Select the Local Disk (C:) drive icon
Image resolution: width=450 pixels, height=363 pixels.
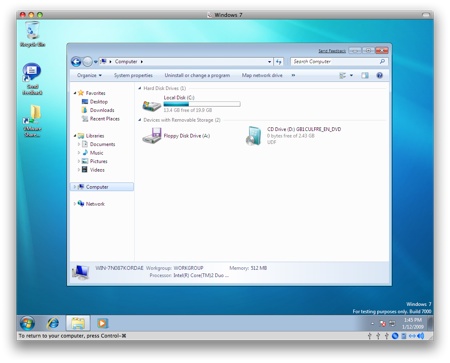152,105
